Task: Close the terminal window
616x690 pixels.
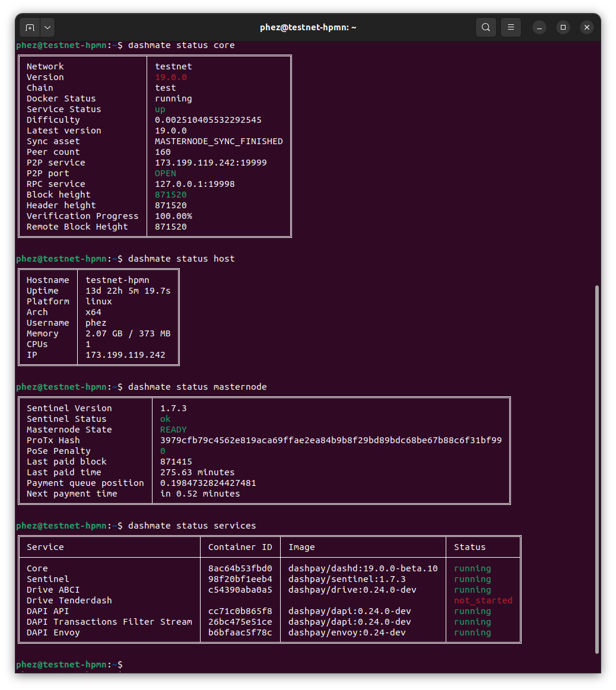Action: coord(586,27)
